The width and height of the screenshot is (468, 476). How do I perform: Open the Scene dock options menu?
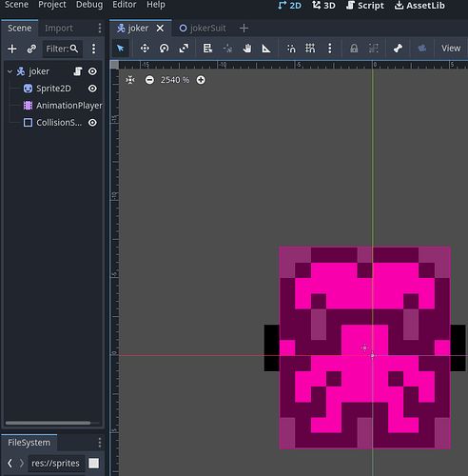click(100, 28)
